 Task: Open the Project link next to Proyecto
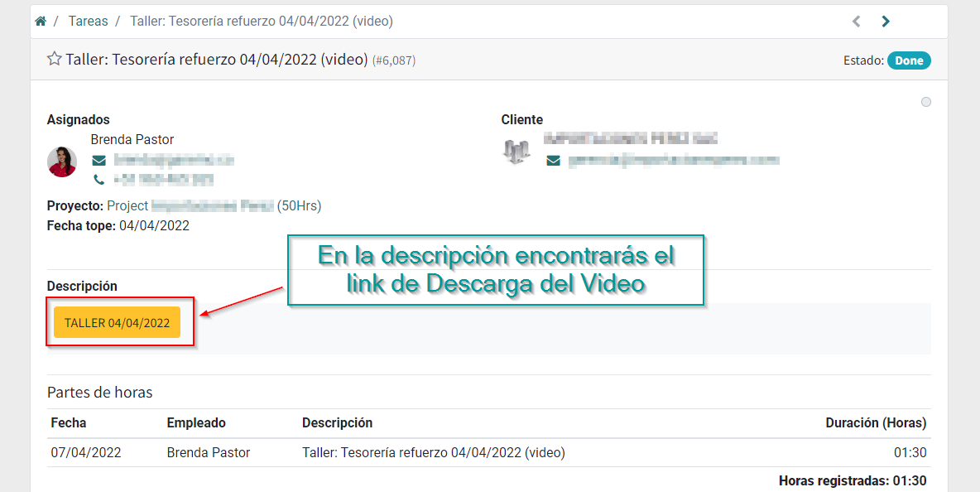(190, 205)
